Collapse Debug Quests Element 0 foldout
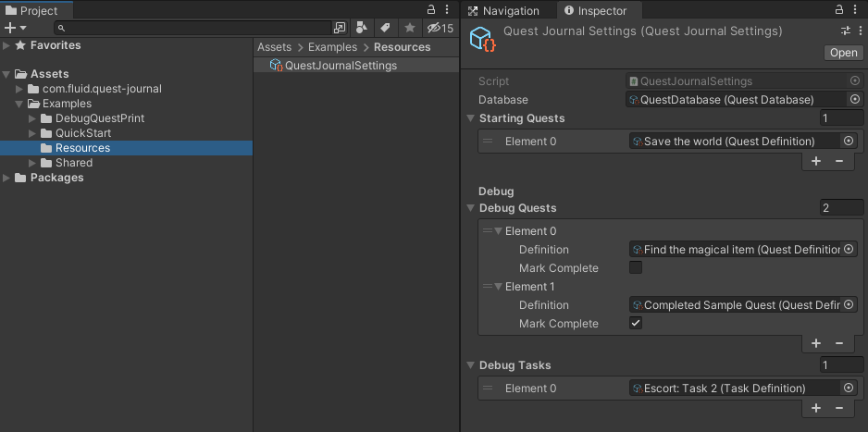This screenshot has width=868, height=432. (x=498, y=231)
